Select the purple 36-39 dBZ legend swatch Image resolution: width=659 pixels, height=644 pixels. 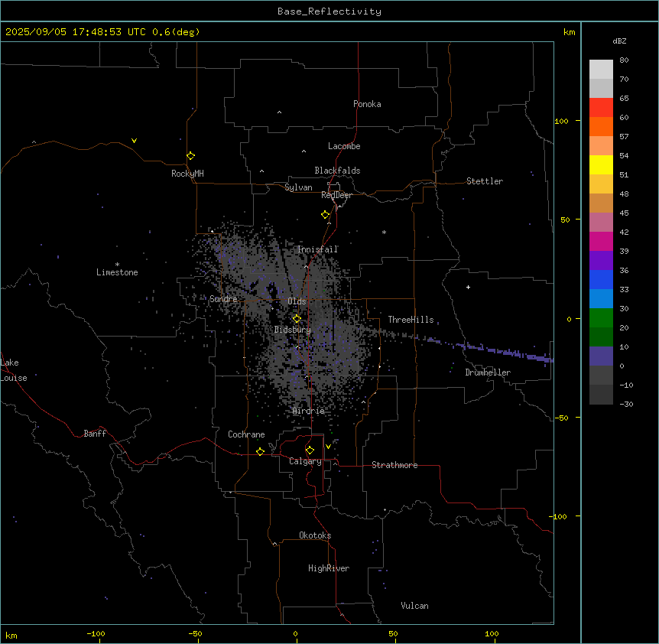coord(601,261)
